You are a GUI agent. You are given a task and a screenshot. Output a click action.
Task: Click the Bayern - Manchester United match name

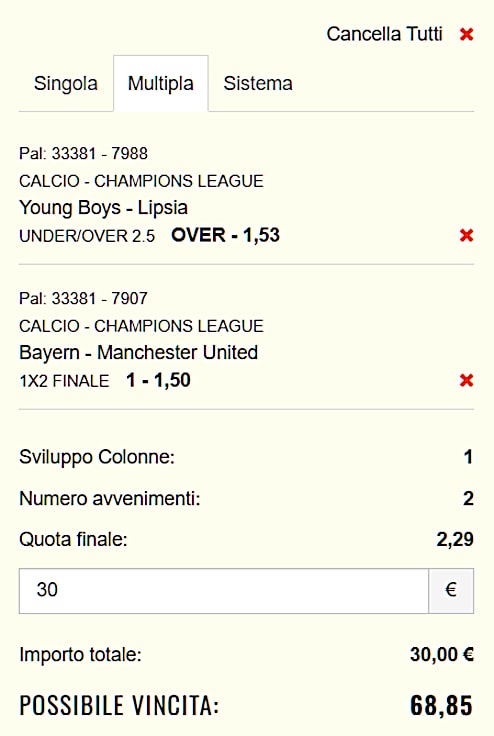click(x=139, y=353)
